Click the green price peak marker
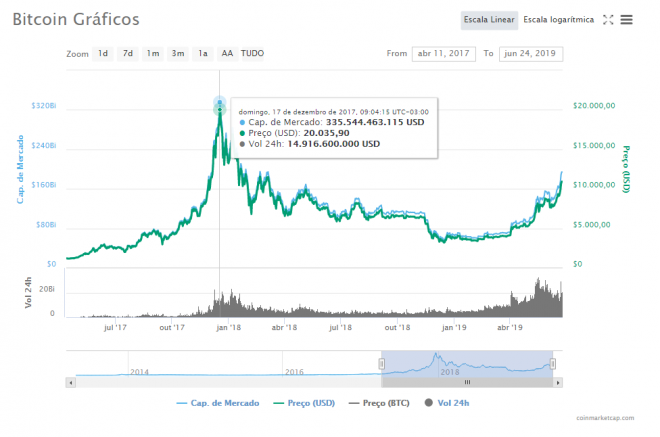The width and height of the screenshot is (660, 437). 219,110
